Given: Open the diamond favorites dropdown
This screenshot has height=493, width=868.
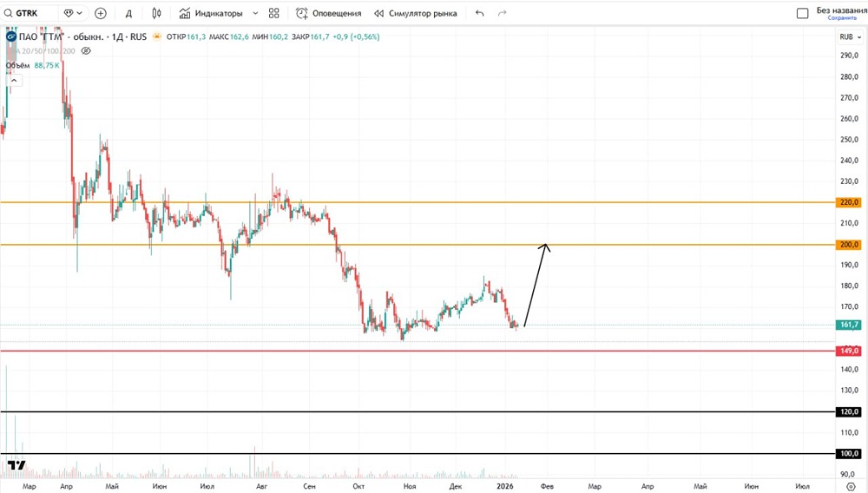Looking at the screenshot, I should tap(73, 13).
